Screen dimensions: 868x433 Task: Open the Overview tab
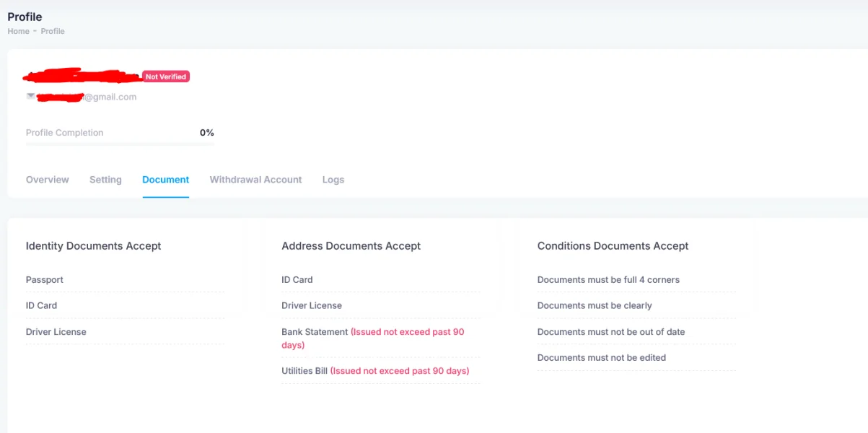(48, 180)
